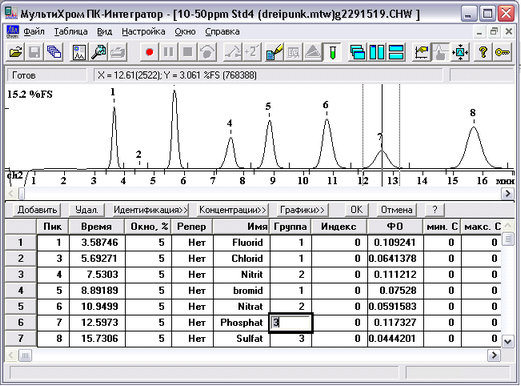
Task: Open the Справка menu
Action: click(222, 32)
